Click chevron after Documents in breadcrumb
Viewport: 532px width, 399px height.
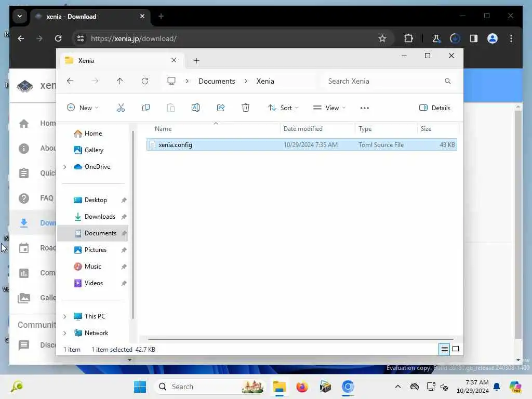pyautogui.click(x=246, y=81)
